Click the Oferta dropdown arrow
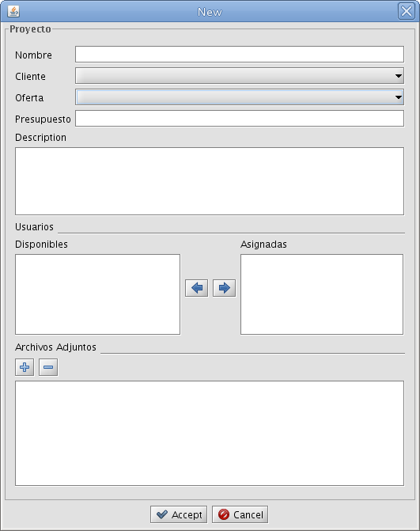Viewport: 420px width, 531px height. 399,97
